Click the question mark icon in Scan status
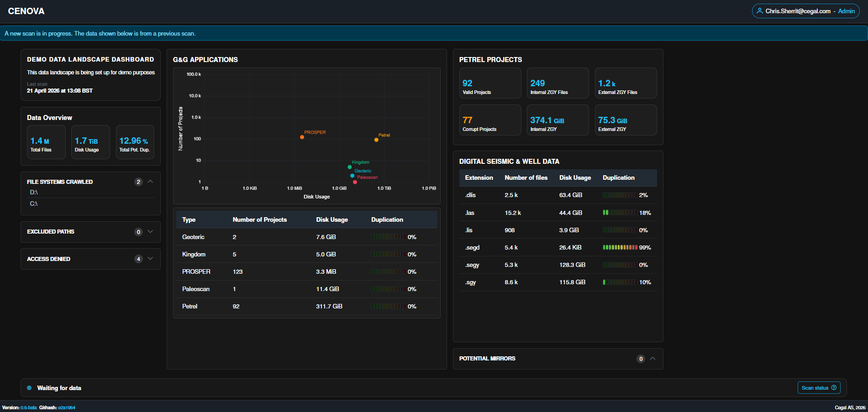 click(x=834, y=388)
